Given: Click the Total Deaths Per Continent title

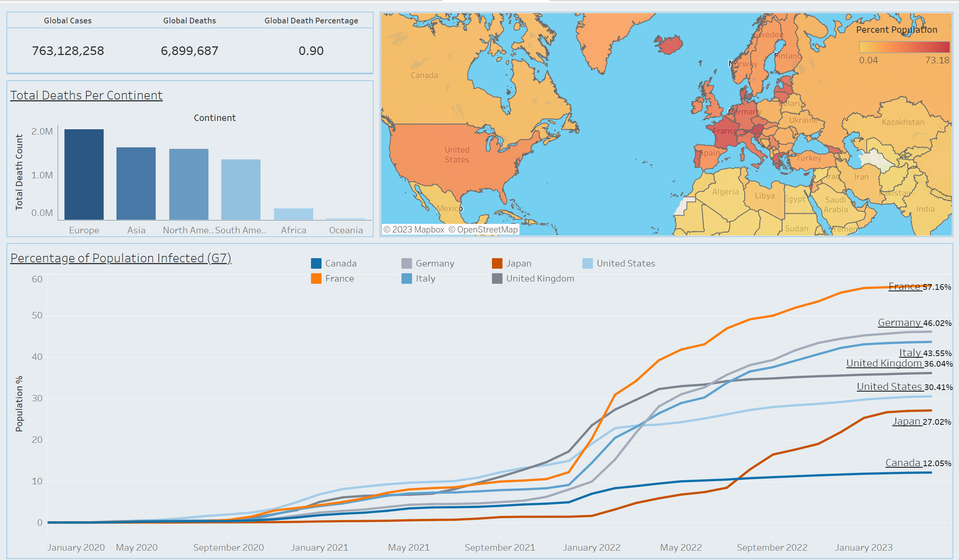Looking at the screenshot, I should point(86,95).
